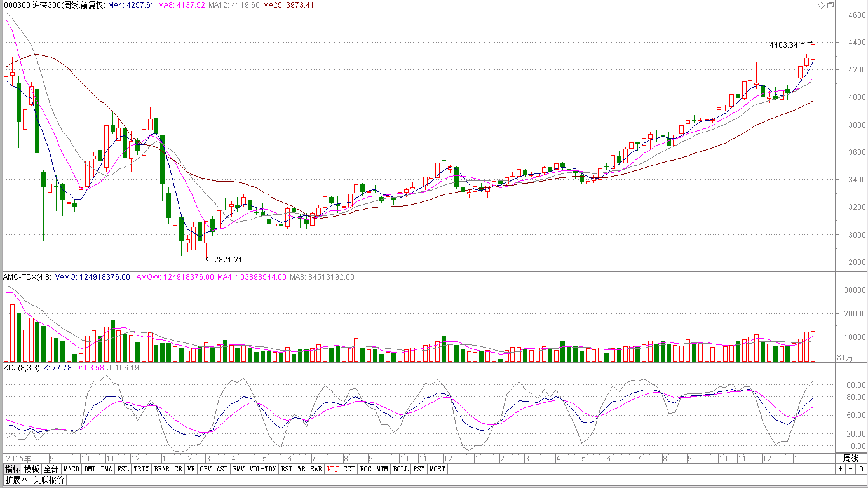The height and width of the screenshot is (488, 868).
Task: Click the X1万 volume unit label
Action: [x=844, y=357]
